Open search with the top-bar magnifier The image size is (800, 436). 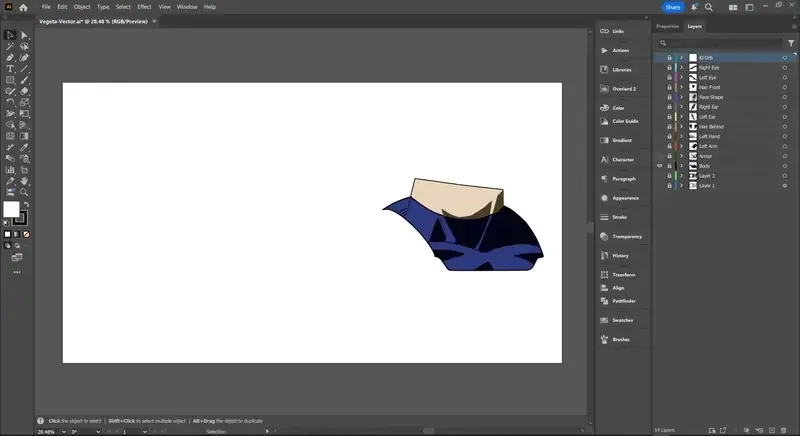pos(709,7)
